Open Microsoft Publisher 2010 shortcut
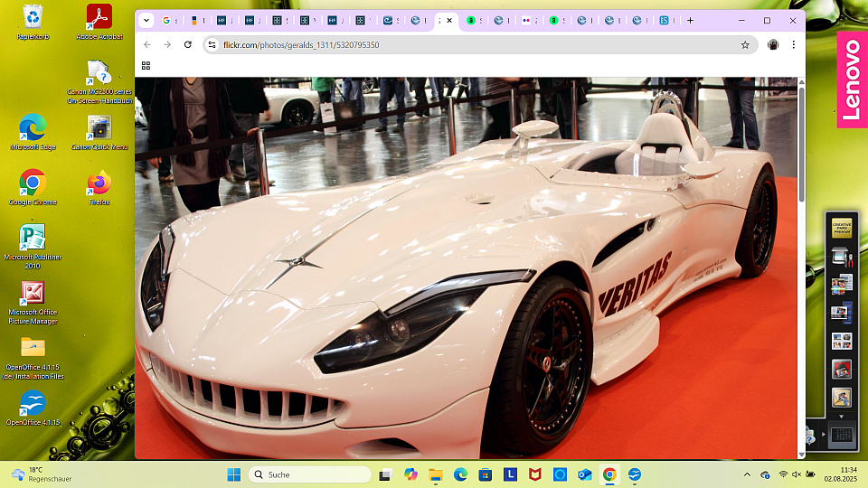Image resolution: width=868 pixels, height=488 pixels. [x=33, y=246]
